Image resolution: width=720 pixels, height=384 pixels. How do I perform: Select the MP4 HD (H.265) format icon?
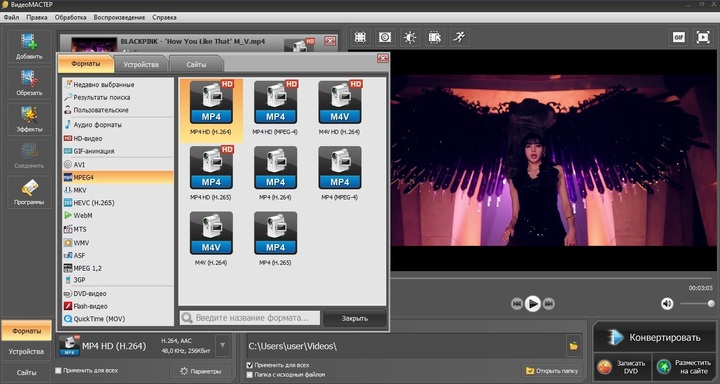pyautogui.click(x=211, y=168)
